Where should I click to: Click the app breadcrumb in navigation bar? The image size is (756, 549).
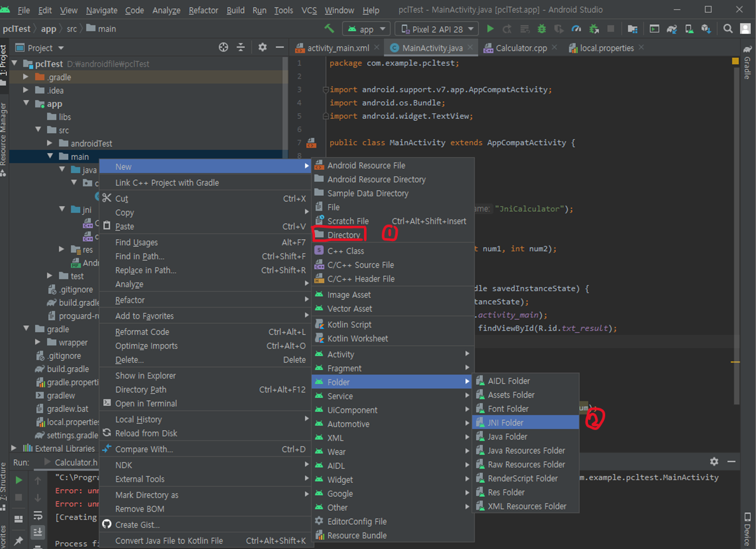pyautogui.click(x=48, y=29)
